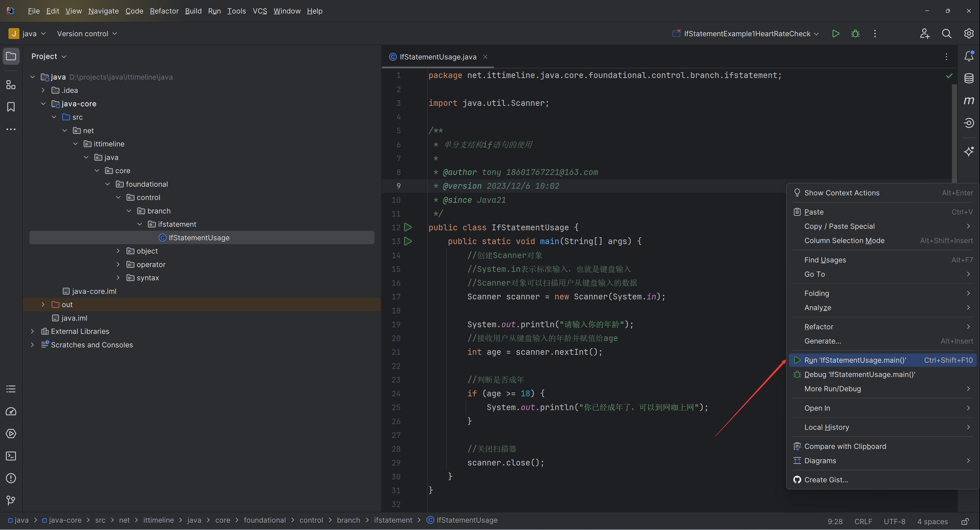Choose Show Context Actions in context menu
Screen dimensions: 980x530
coord(883,193)
